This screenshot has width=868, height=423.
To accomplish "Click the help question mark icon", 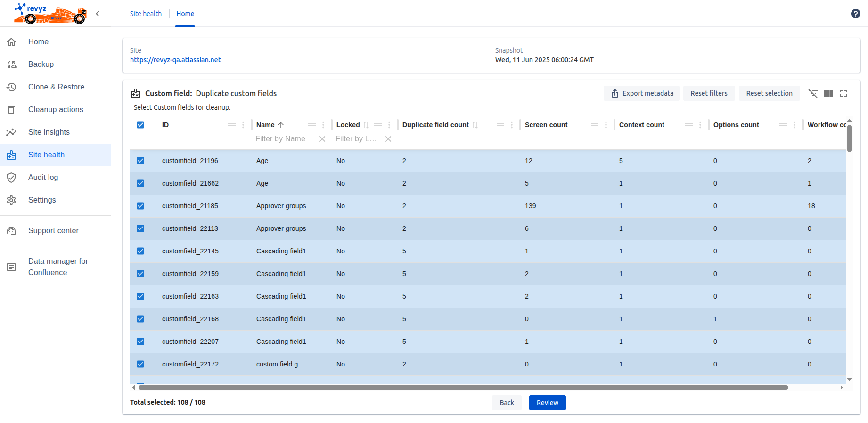I will (x=855, y=14).
